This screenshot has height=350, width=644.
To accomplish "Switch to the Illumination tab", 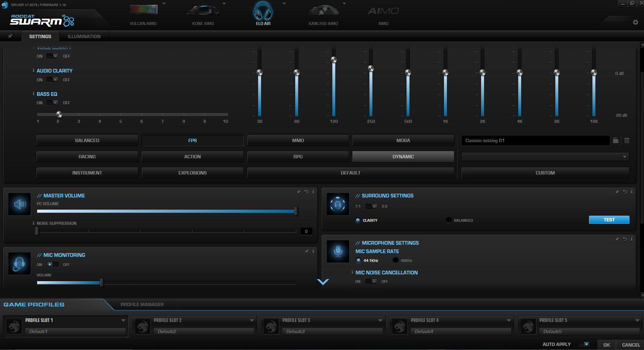I will pyautogui.click(x=84, y=36).
